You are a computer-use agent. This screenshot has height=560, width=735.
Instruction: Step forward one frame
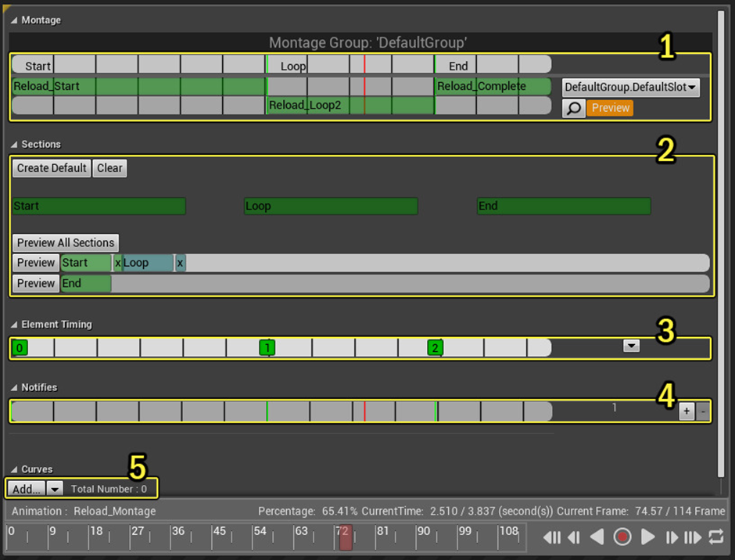(x=671, y=537)
